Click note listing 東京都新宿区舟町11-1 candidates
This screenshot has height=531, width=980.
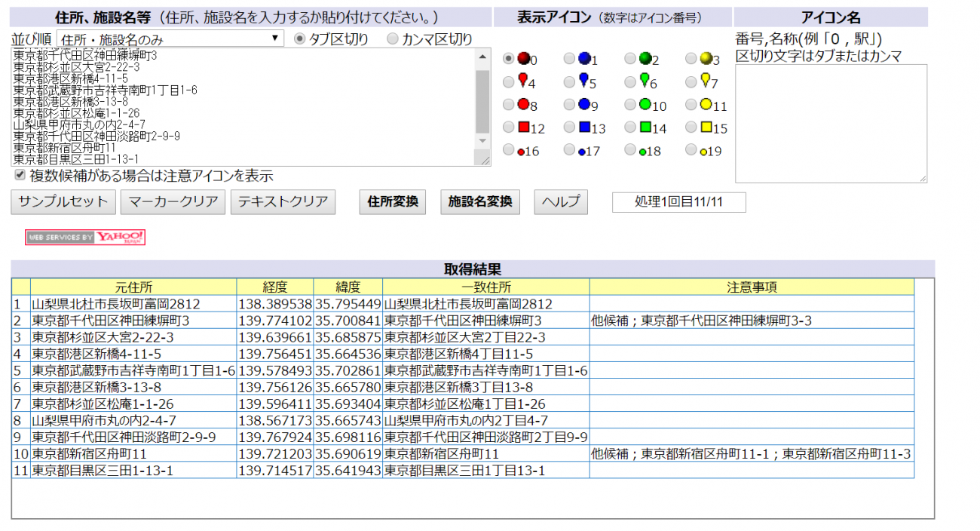(x=752, y=453)
